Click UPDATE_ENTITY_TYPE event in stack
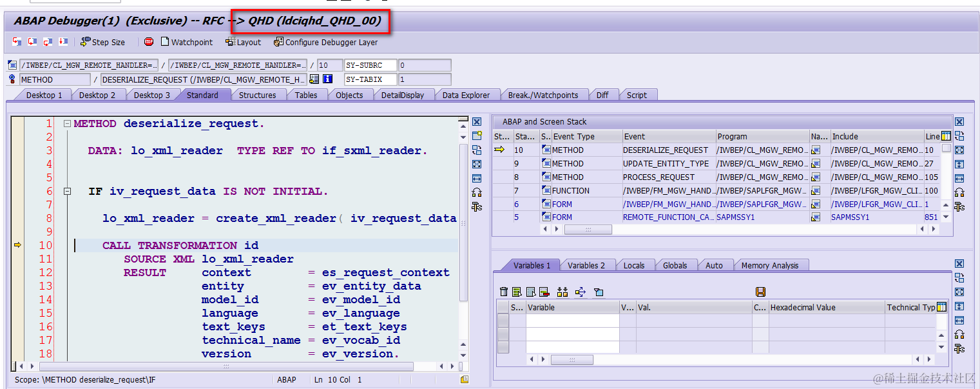Screen dimensions: 980x389 click(x=666, y=163)
